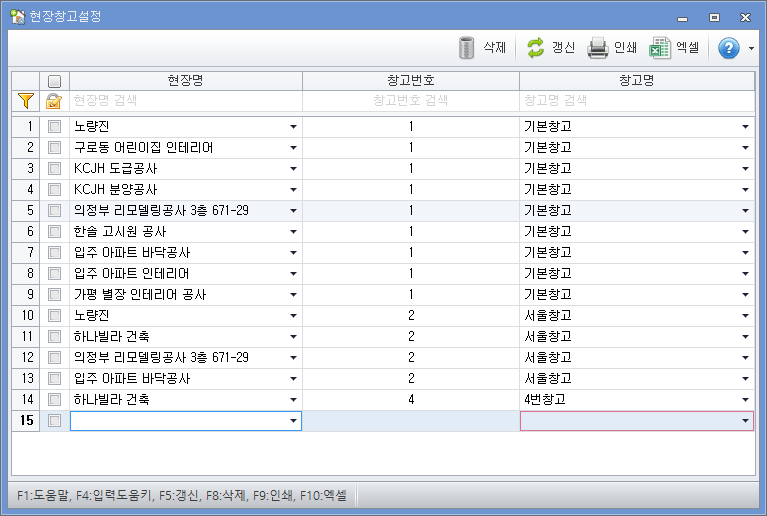
Task: Expand the help button's dropdown arrow
Action: pos(751,48)
